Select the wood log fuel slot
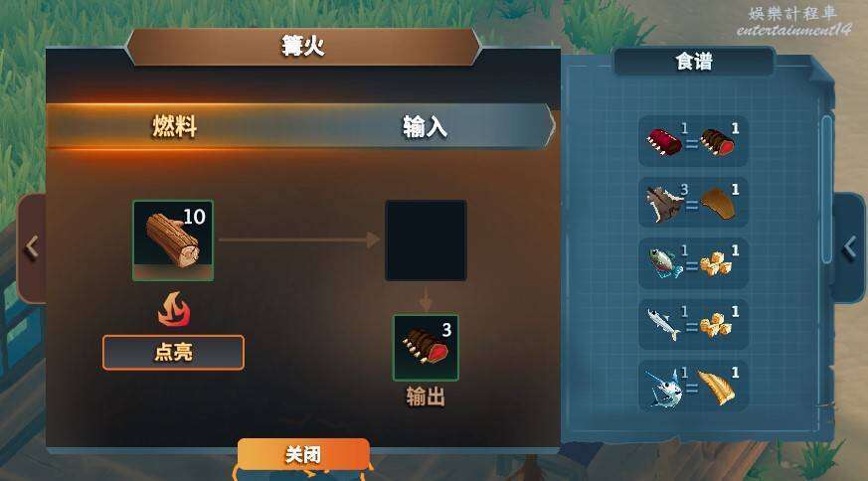The image size is (868, 481). pyautogui.click(x=173, y=240)
